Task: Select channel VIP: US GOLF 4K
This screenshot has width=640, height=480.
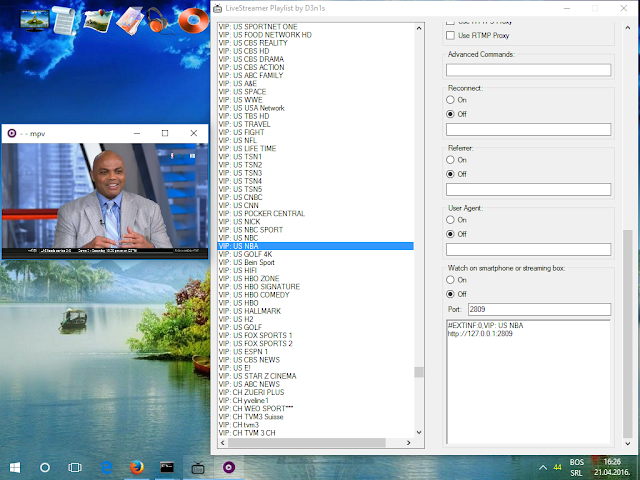Action: coord(316,254)
